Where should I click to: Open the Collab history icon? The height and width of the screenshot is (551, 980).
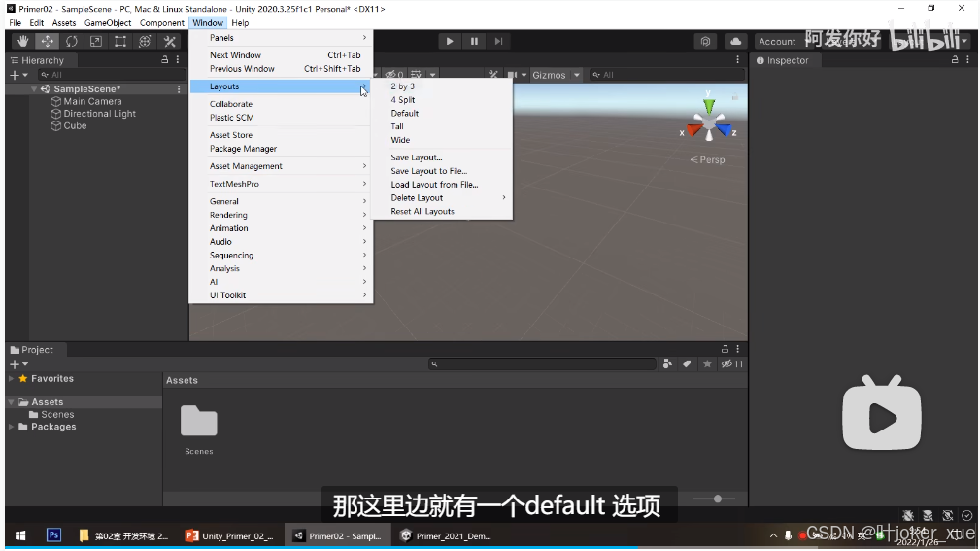pyautogui.click(x=706, y=41)
